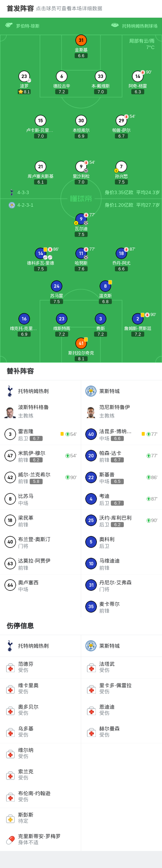The height and width of the screenshot is (868, 162).
Task: Select 4-2-3-1 formation label
Action: tap(25, 205)
